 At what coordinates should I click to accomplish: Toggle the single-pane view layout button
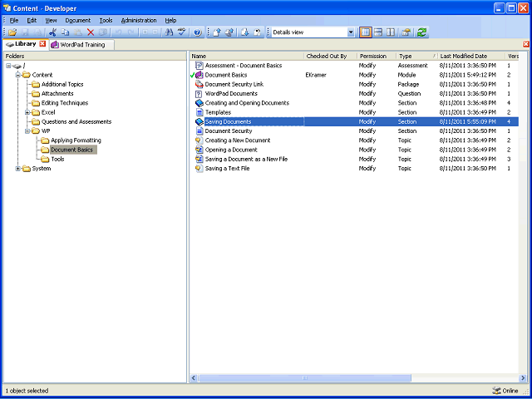(366, 32)
